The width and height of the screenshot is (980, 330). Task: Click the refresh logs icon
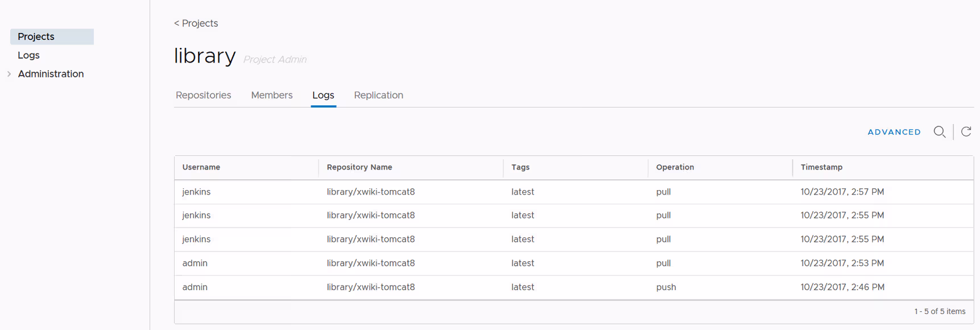click(966, 132)
